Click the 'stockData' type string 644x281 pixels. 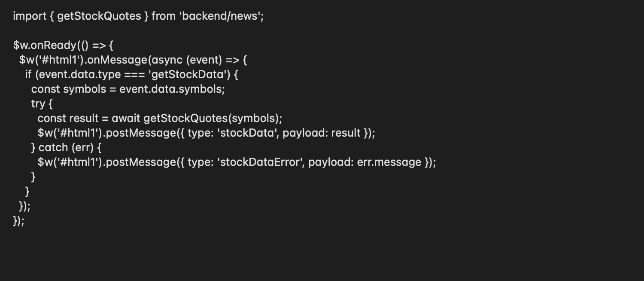(247, 133)
